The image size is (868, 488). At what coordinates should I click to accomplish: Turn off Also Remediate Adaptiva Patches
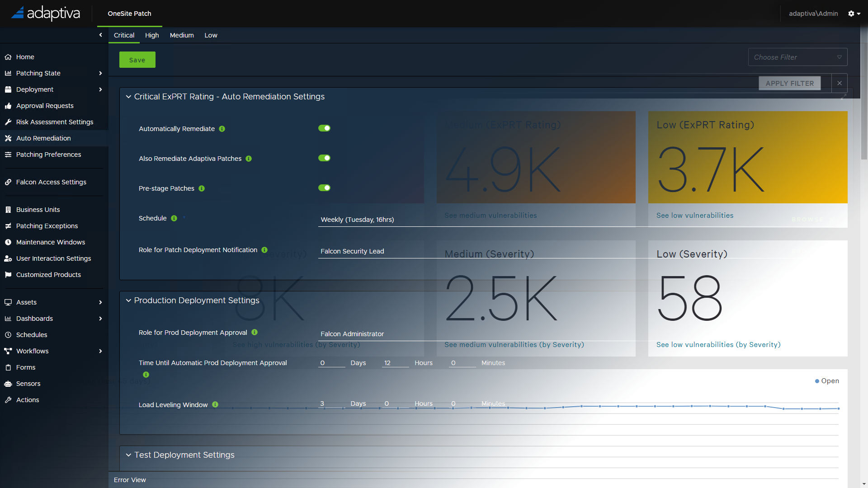tap(324, 158)
